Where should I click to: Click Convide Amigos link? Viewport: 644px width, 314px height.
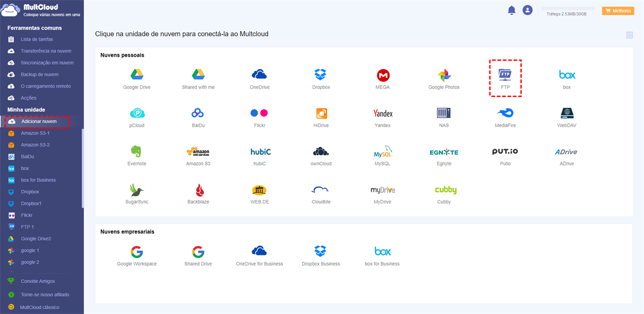click(x=38, y=281)
